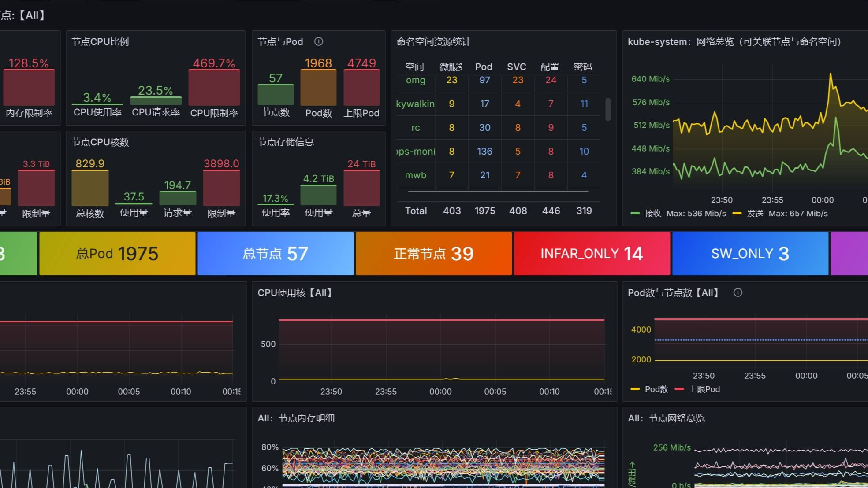Click the 内存限制率 128.5% gauge

pyautogui.click(x=29, y=87)
